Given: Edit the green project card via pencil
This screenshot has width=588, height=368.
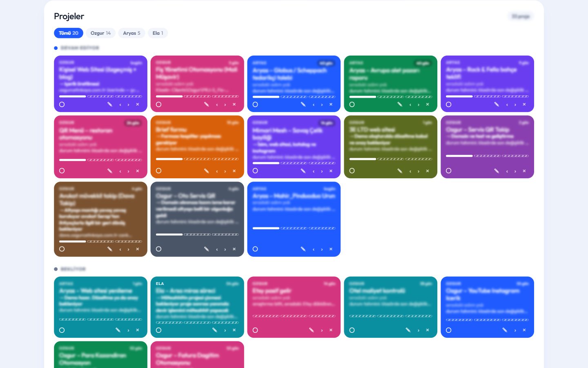Looking at the screenshot, I should click(x=400, y=104).
